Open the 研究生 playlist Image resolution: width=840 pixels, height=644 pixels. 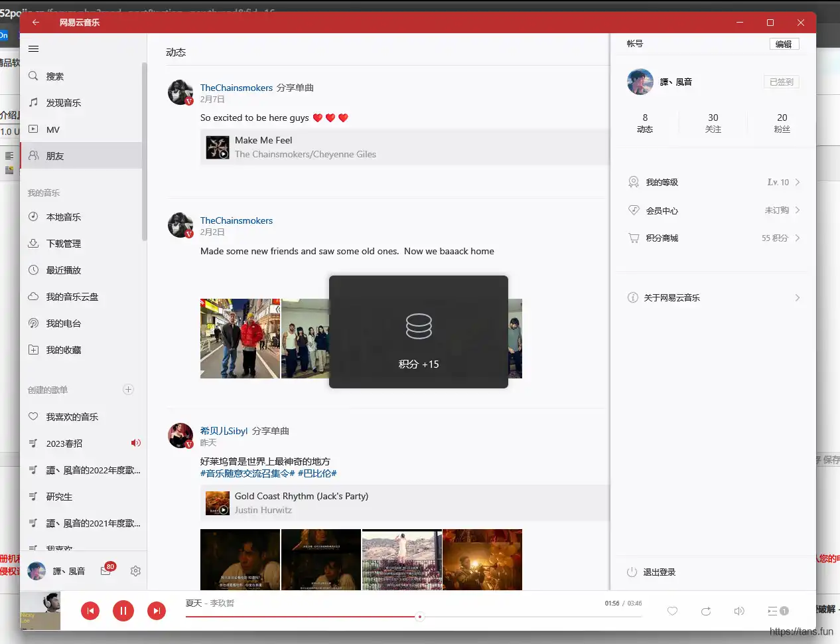click(81, 497)
